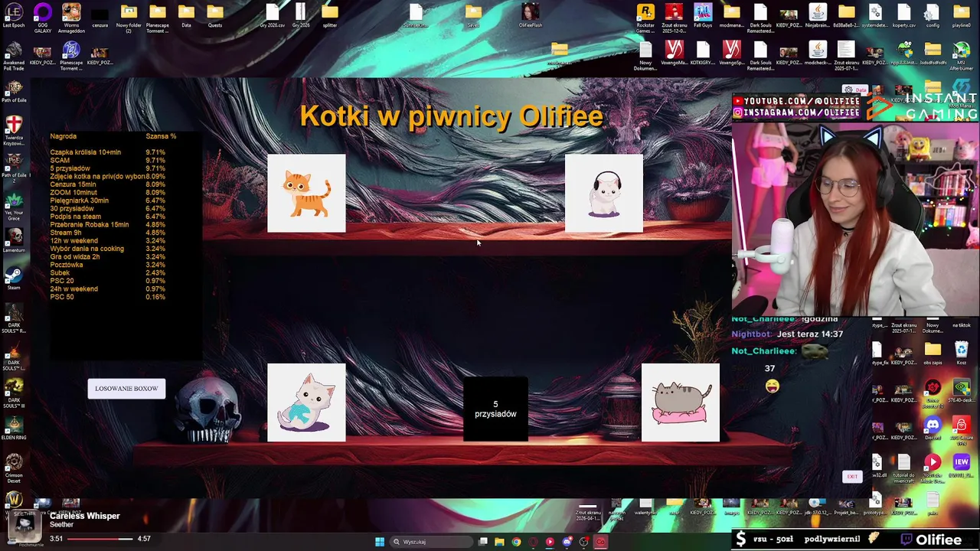This screenshot has width=980, height=551.
Task: Select the config file icon
Action: pyautogui.click(x=933, y=15)
